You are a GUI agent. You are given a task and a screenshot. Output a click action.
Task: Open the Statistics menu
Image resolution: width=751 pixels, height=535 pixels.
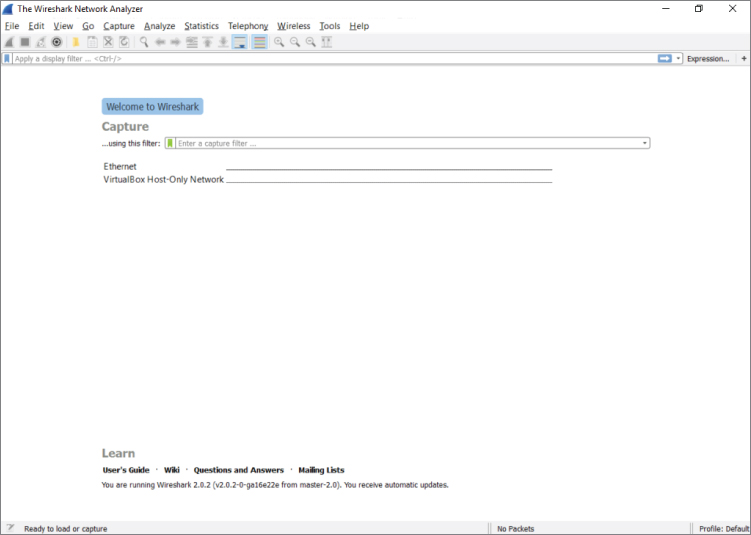tap(202, 26)
